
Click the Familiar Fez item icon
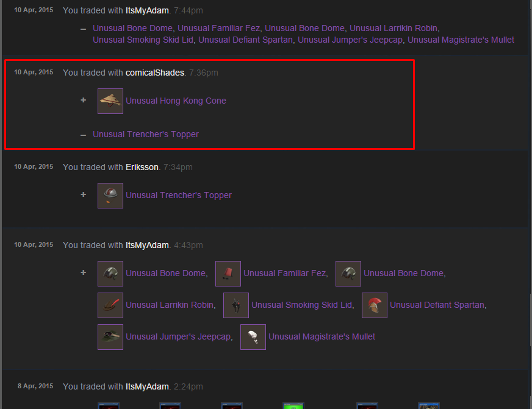click(228, 274)
